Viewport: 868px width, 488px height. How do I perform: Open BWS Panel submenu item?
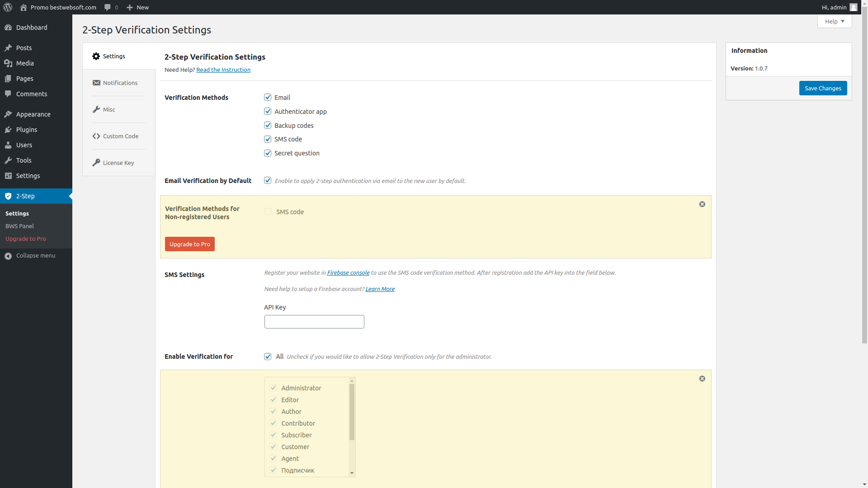tap(19, 226)
